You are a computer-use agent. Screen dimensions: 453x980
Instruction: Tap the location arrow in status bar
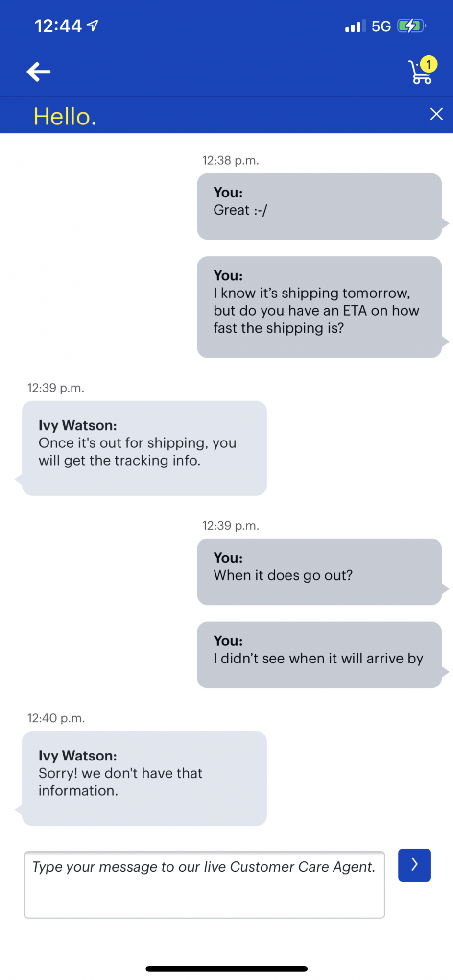(93, 25)
